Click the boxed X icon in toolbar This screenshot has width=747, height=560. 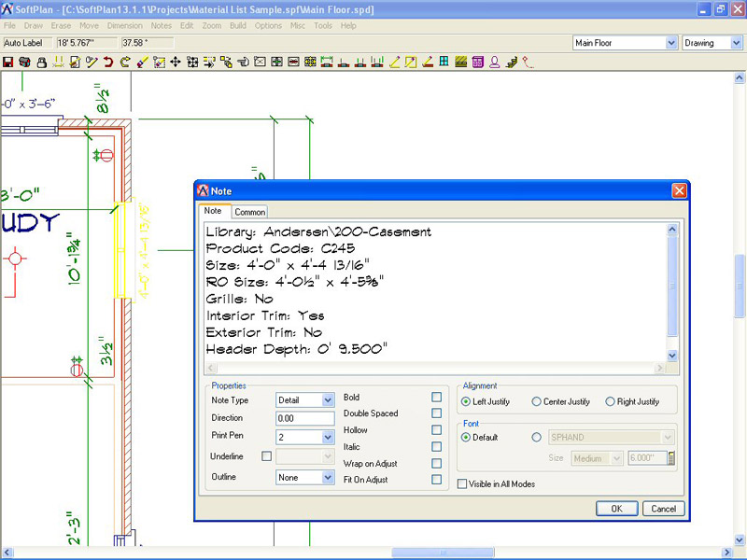[260, 62]
